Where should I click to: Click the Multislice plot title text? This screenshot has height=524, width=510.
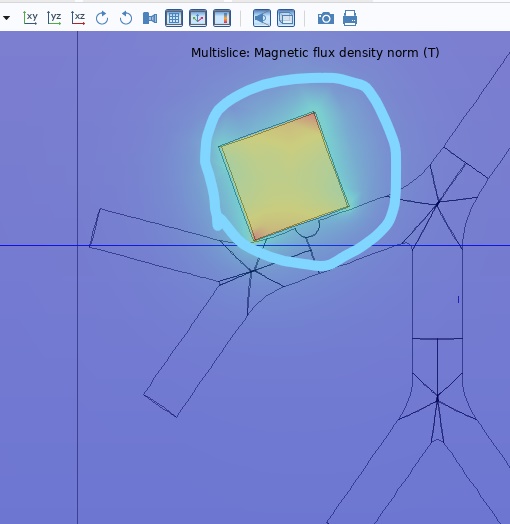point(315,53)
